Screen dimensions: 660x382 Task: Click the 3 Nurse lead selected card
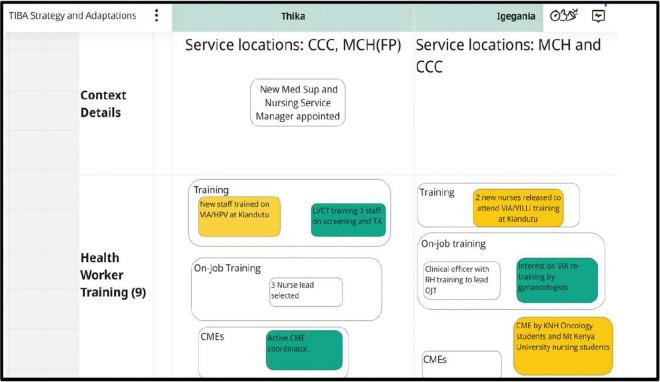[x=306, y=292]
